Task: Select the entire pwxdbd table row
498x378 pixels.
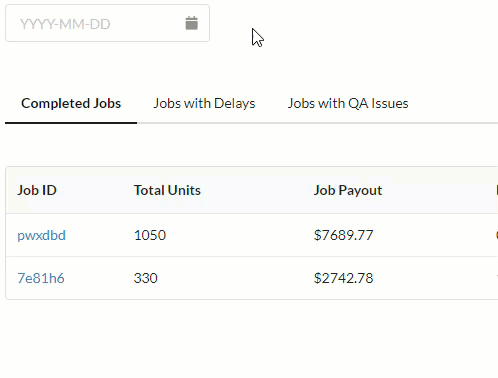Action: click(x=252, y=235)
